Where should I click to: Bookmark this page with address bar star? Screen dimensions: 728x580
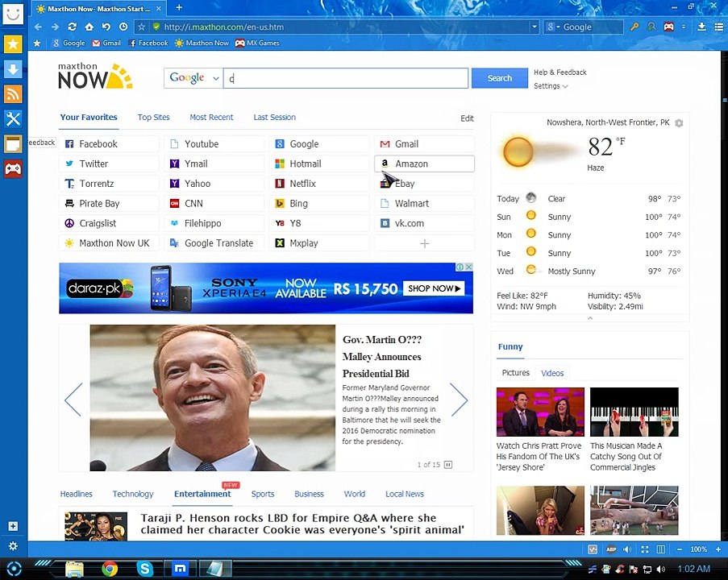pos(142,27)
